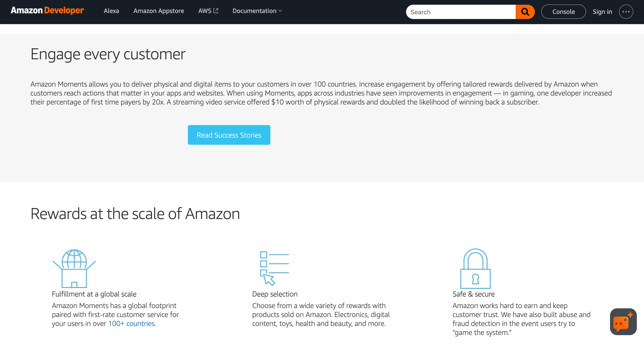Select Alexa from the navigation bar
The height and width of the screenshot is (362, 644).
coord(111,11)
